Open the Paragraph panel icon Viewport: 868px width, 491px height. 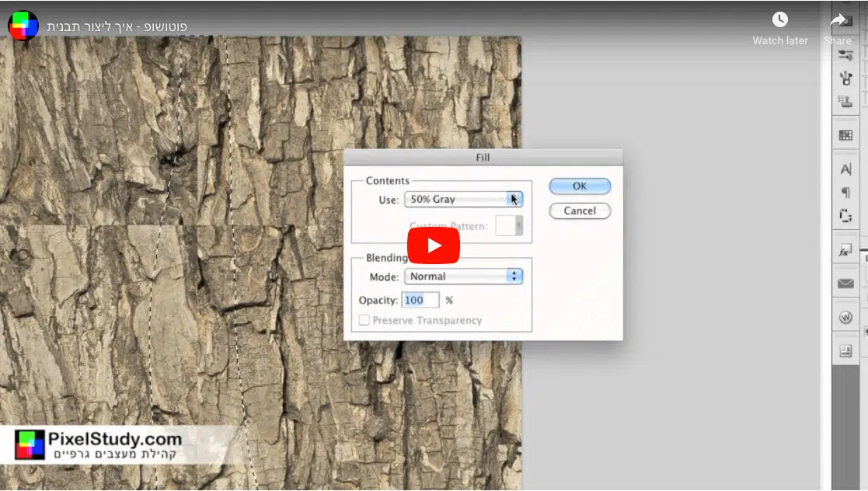coord(845,193)
